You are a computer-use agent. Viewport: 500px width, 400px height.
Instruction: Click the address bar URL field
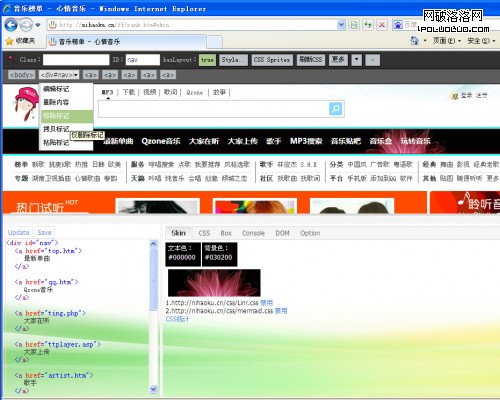(193, 25)
